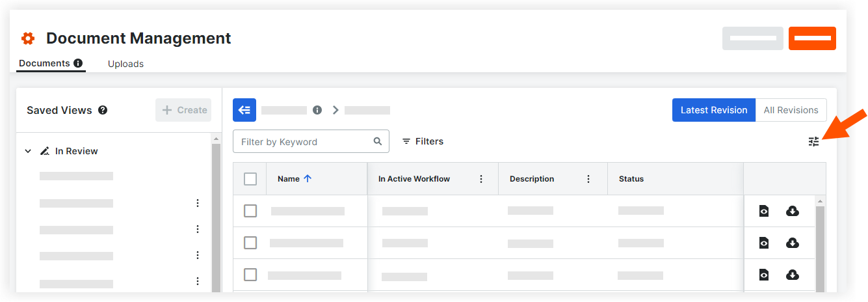Open table settings via the sliders icon
868x302 pixels.
[813, 141]
